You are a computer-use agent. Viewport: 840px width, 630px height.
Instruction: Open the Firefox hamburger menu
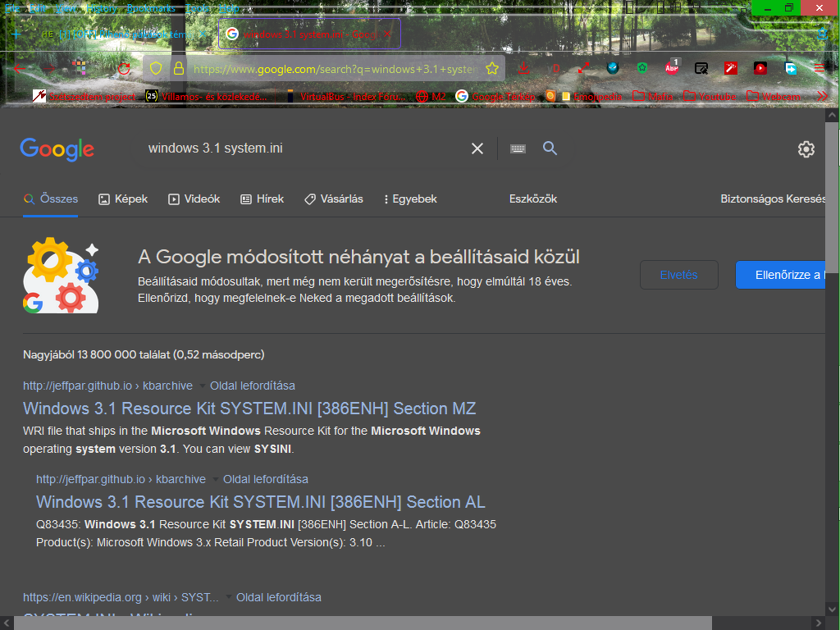click(x=819, y=68)
